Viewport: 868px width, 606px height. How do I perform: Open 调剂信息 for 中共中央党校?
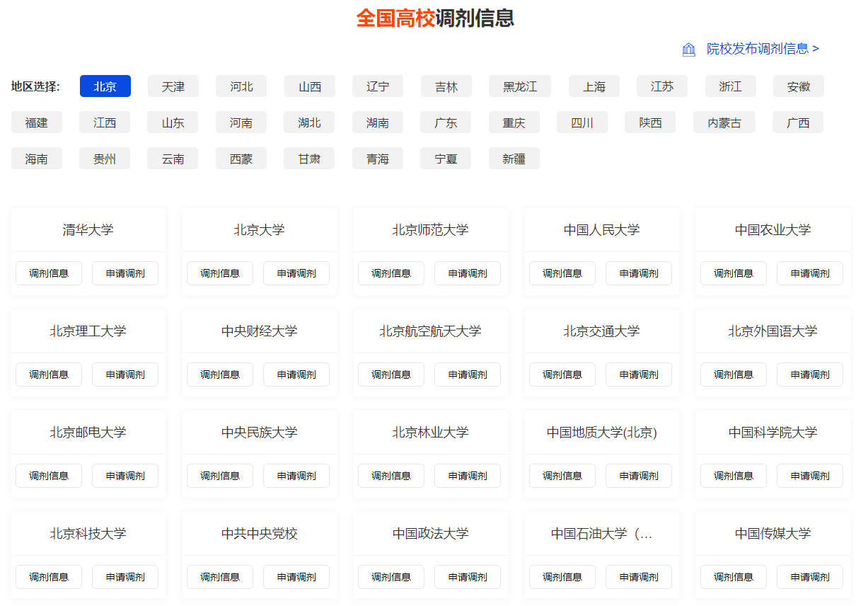point(220,577)
